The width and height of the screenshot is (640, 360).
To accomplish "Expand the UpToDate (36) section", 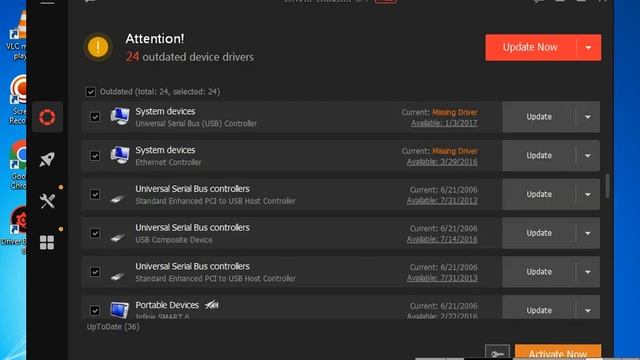I will tap(113, 327).
